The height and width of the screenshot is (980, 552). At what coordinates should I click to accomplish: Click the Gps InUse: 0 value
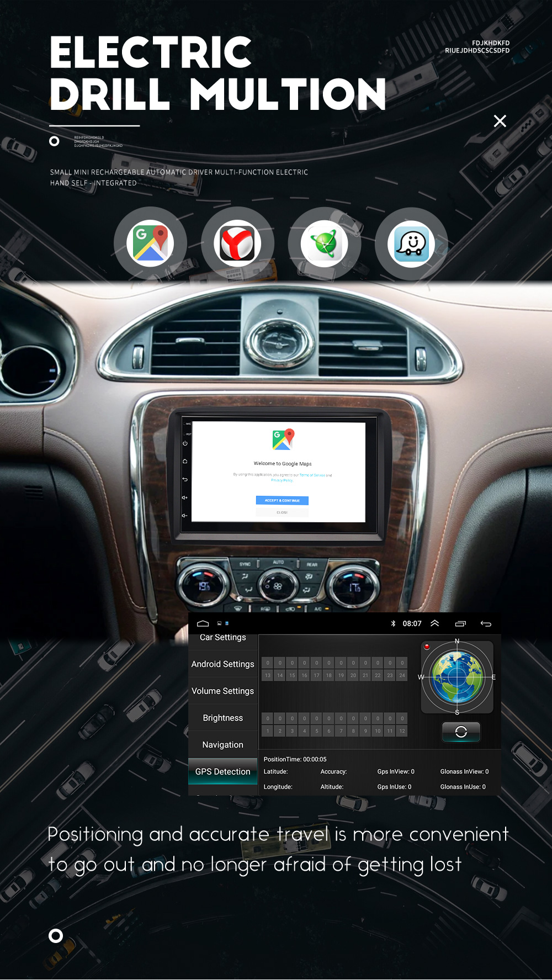tap(394, 787)
